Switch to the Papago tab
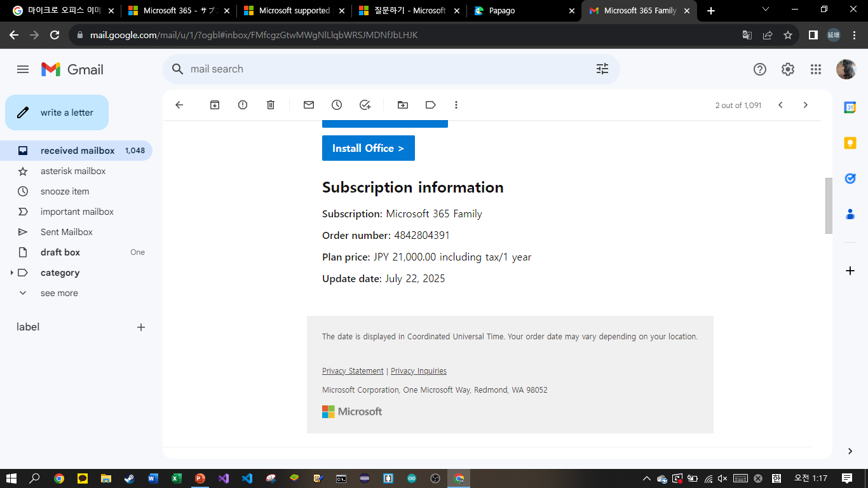 (524, 11)
